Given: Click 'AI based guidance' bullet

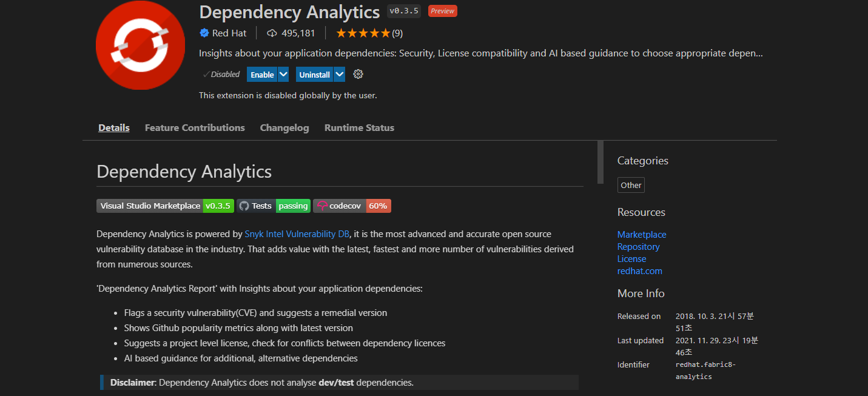Looking at the screenshot, I should click(241, 358).
